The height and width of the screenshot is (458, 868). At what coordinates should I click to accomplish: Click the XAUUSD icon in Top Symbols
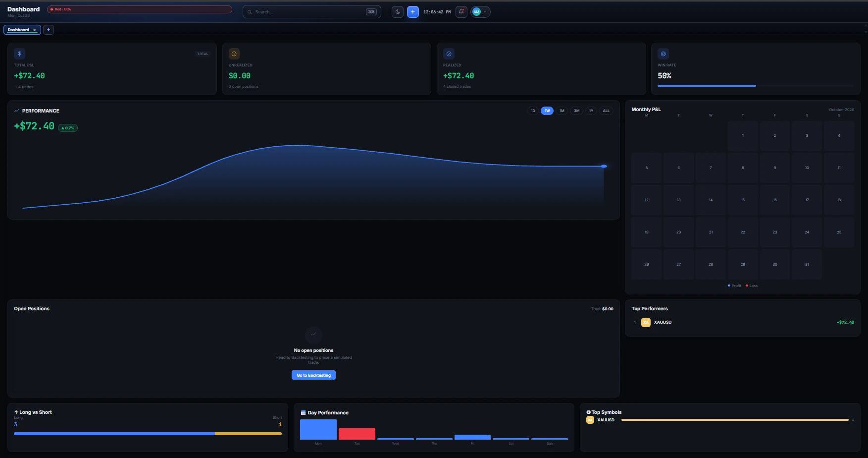point(590,420)
